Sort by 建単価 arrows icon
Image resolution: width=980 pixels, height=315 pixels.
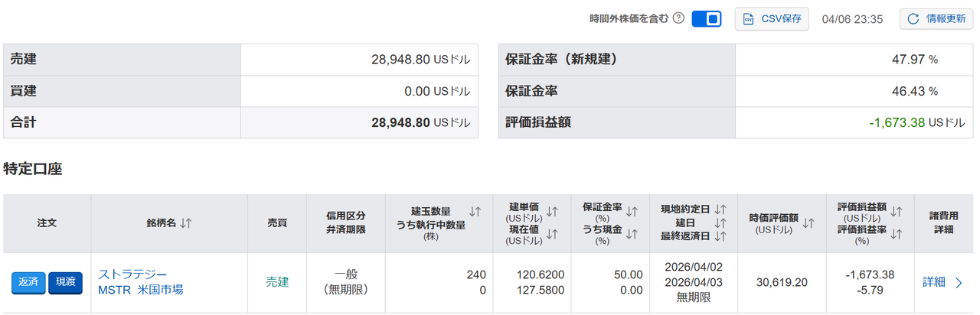(553, 211)
